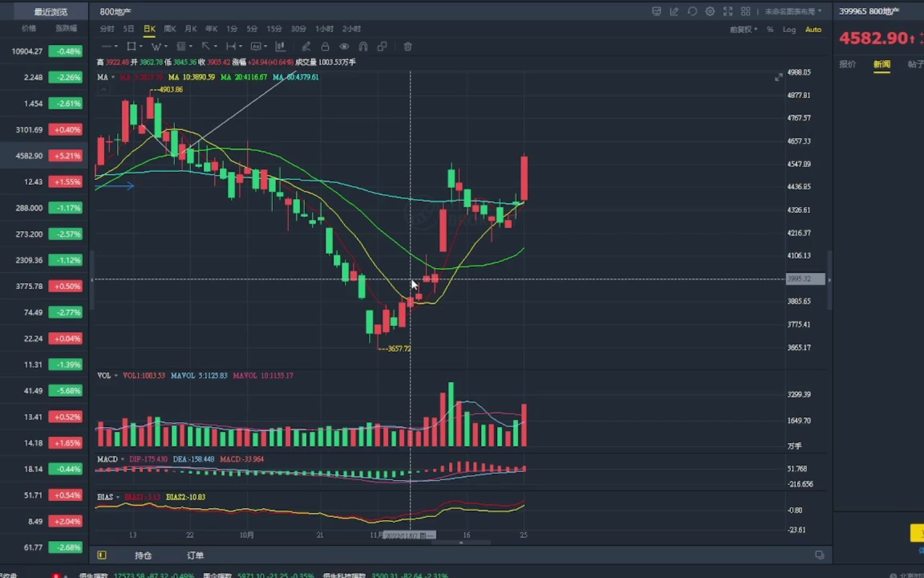Image resolution: width=924 pixels, height=578 pixels.
Task: Sort watchlist by 涨跌幅 column
Action: pos(66,28)
